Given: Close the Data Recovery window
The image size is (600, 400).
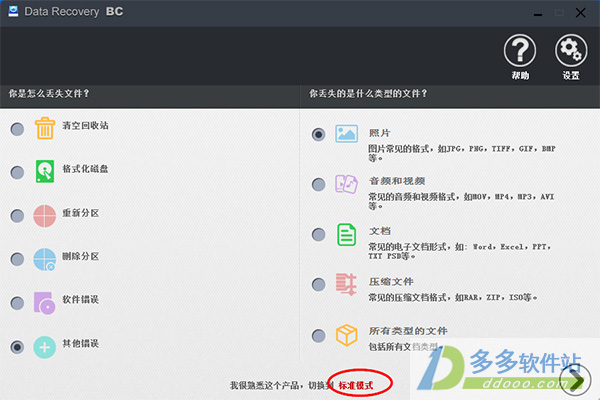Looking at the screenshot, I should pos(580,13).
